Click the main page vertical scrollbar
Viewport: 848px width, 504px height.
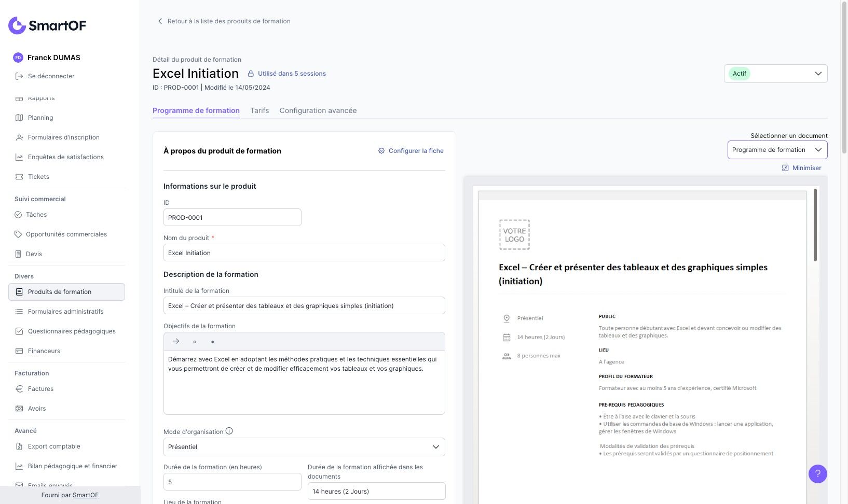(x=844, y=78)
